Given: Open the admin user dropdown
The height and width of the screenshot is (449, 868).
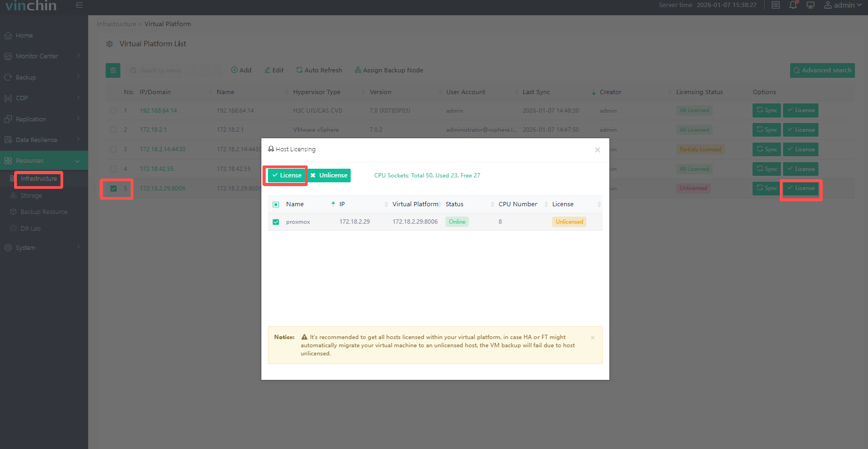Looking at the screenshot, I should [843, 5].
